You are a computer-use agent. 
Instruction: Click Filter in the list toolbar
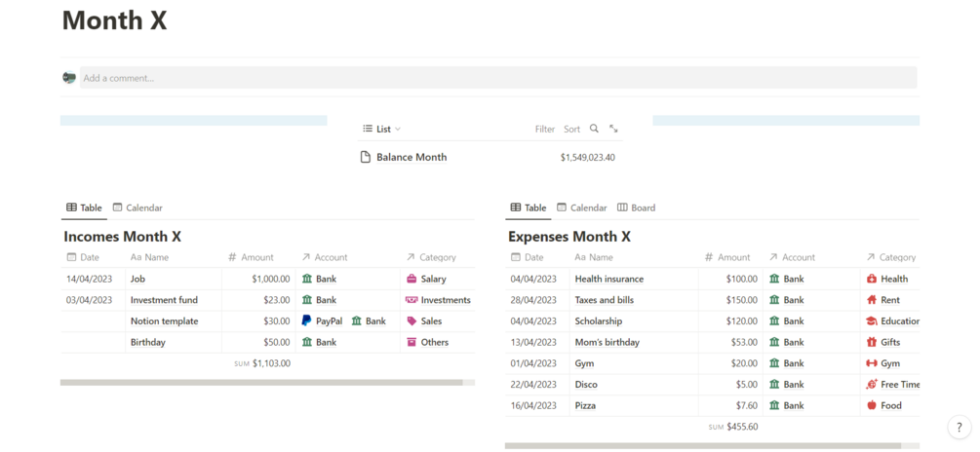click(545, 130)
